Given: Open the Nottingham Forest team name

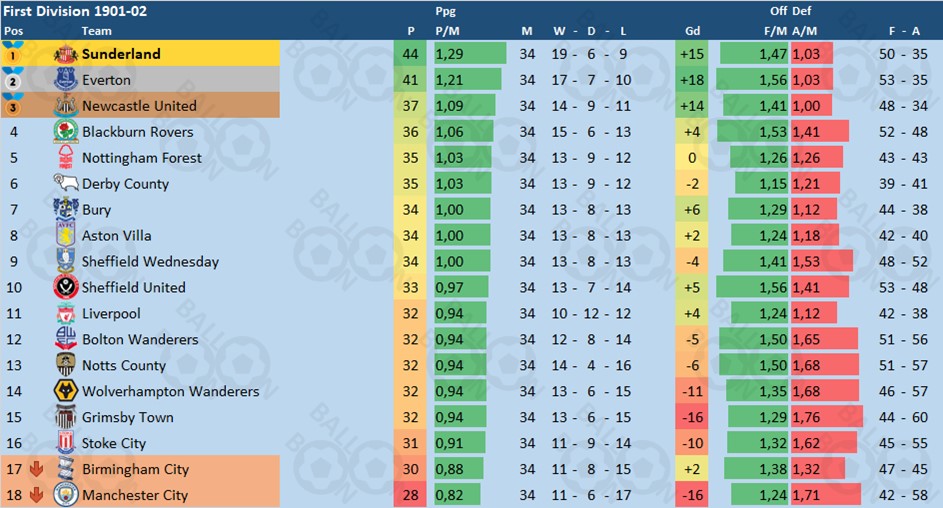Looking at the screenshot, I should tap(141, 158).
